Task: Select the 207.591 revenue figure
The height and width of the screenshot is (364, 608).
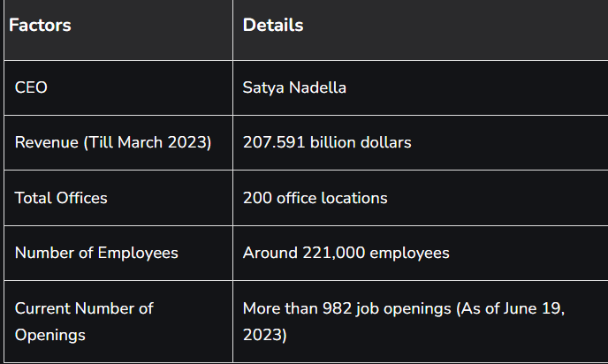Action: point(274,143)
